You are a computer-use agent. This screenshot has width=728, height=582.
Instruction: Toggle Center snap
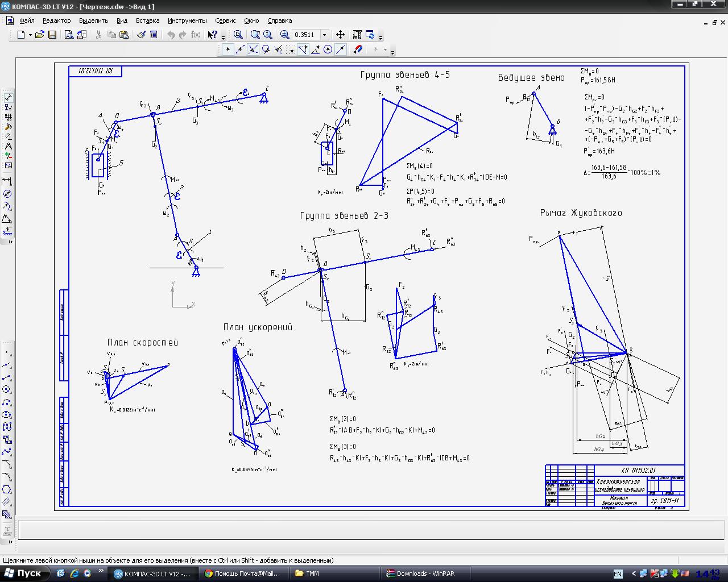coord(328,49)
